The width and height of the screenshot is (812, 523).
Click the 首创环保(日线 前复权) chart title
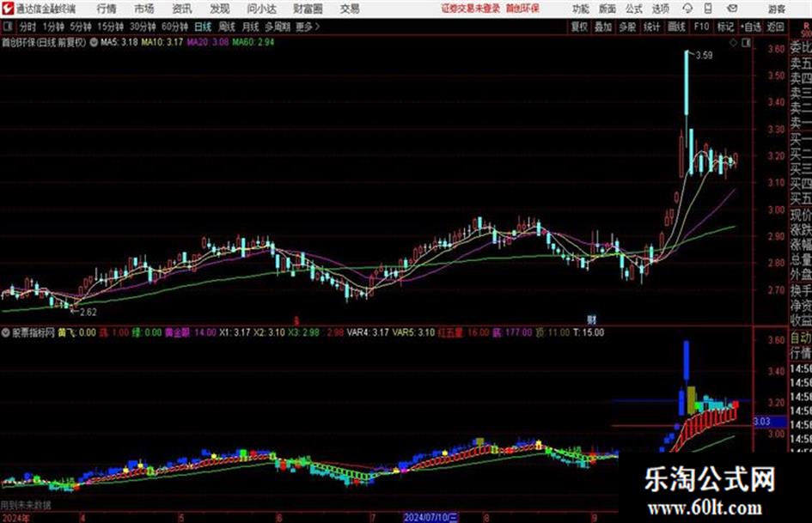click(x=44, y=42)
